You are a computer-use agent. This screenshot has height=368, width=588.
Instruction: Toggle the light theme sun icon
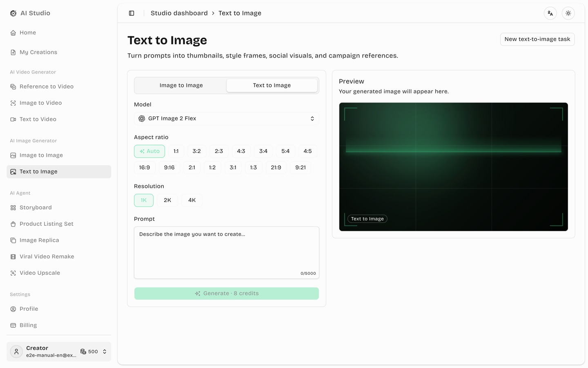click(x=568, y=13)
